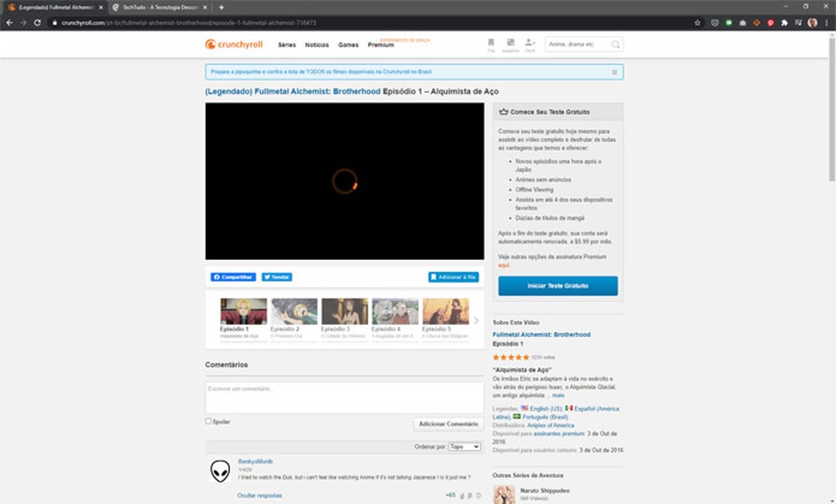Click the comment input field

[x=344, y=394]
